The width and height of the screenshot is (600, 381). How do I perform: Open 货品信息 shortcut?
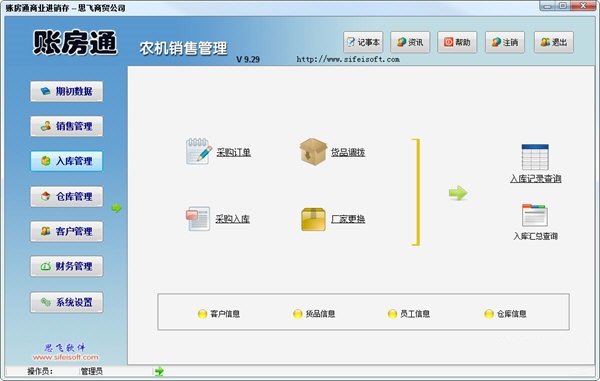tap(320, 314)
